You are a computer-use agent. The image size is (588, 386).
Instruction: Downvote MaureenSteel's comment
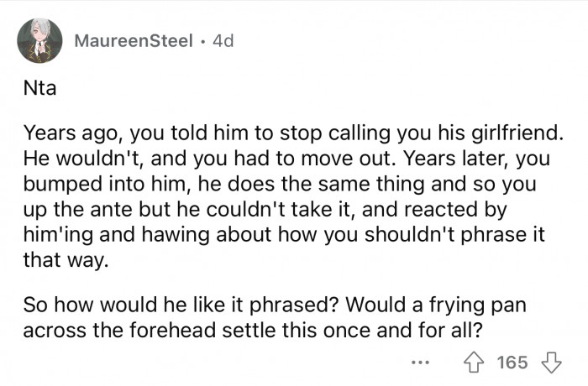tap(552, 363)
